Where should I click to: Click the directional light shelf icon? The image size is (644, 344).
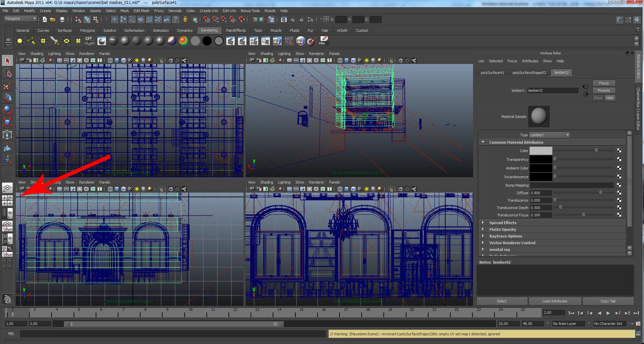coord(31,41)
